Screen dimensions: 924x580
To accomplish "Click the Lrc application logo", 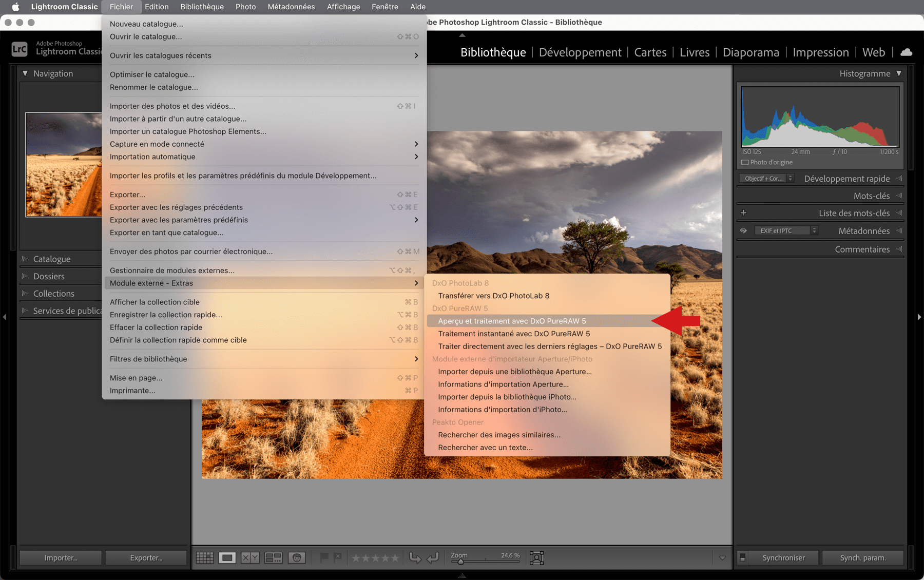I will 20,49.
